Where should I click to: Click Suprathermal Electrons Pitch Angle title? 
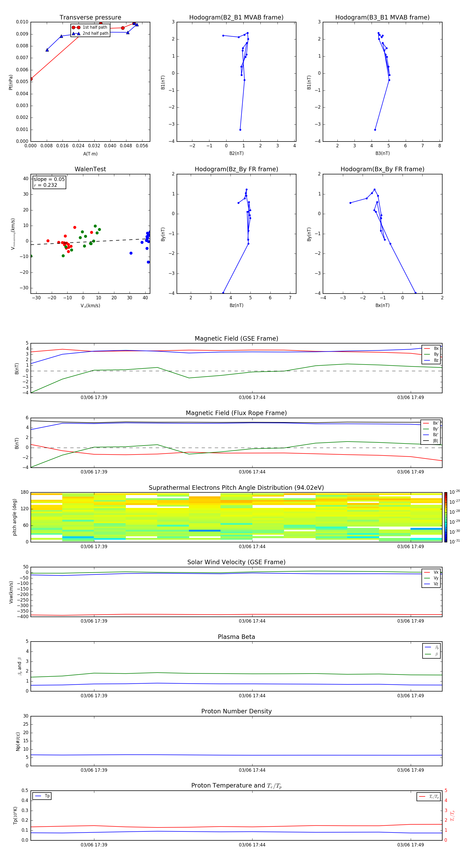click(x=236, y=488)
